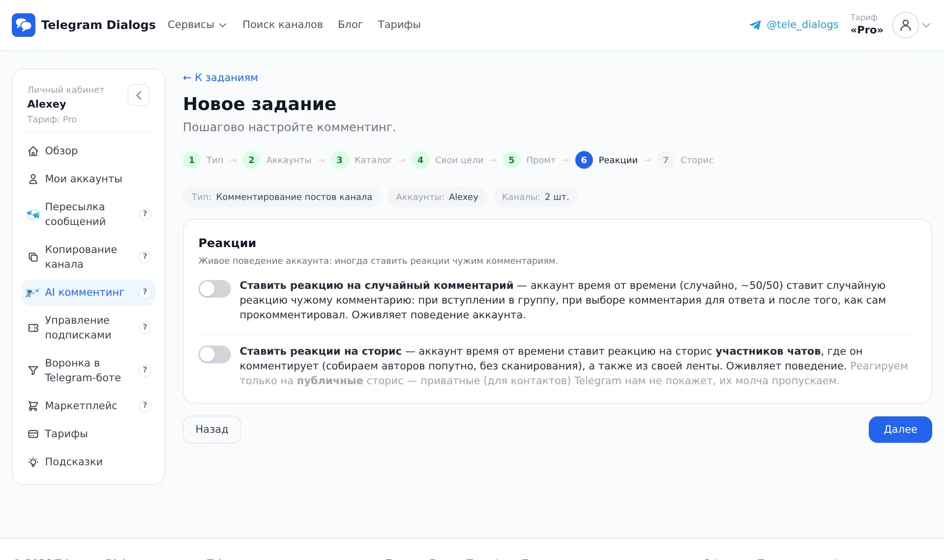Open Подсказки in the sidebar

(x=88, y=462)
